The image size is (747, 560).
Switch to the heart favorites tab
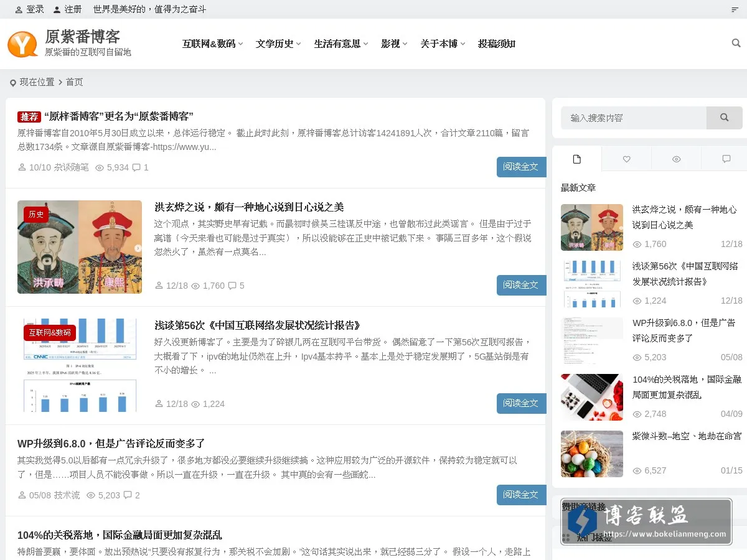pyautogui.click(x=627, y=159)
